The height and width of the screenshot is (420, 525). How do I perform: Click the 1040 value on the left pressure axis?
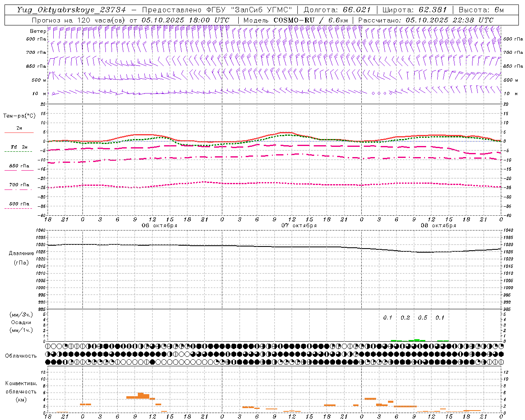pos(41,231)
